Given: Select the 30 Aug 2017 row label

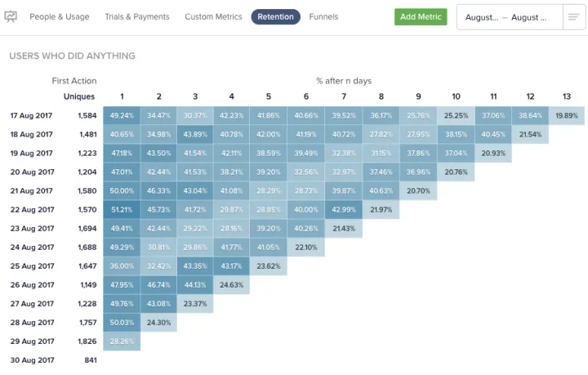Looking at the screenshot, I should pos(33,359).
